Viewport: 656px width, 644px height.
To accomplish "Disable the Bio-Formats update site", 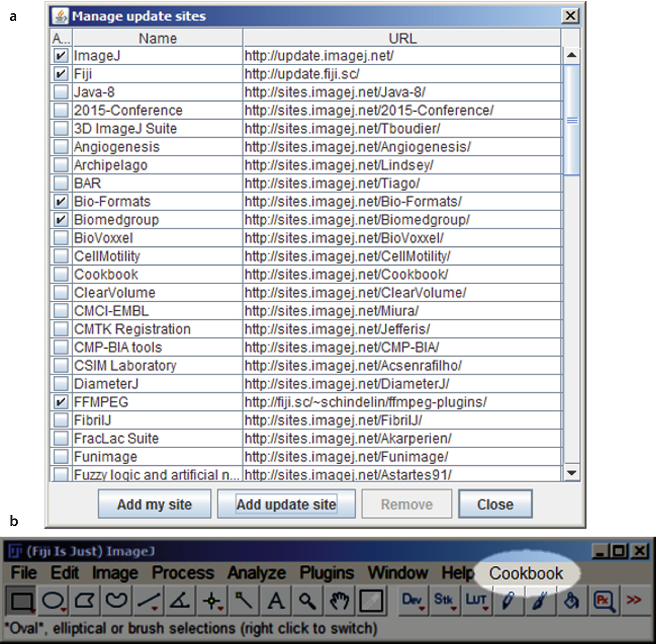I will [x=61, y=201].
